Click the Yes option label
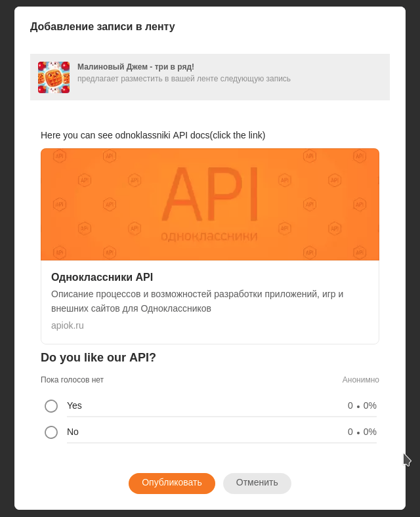The image size is (420, 517). pos(74,405)
